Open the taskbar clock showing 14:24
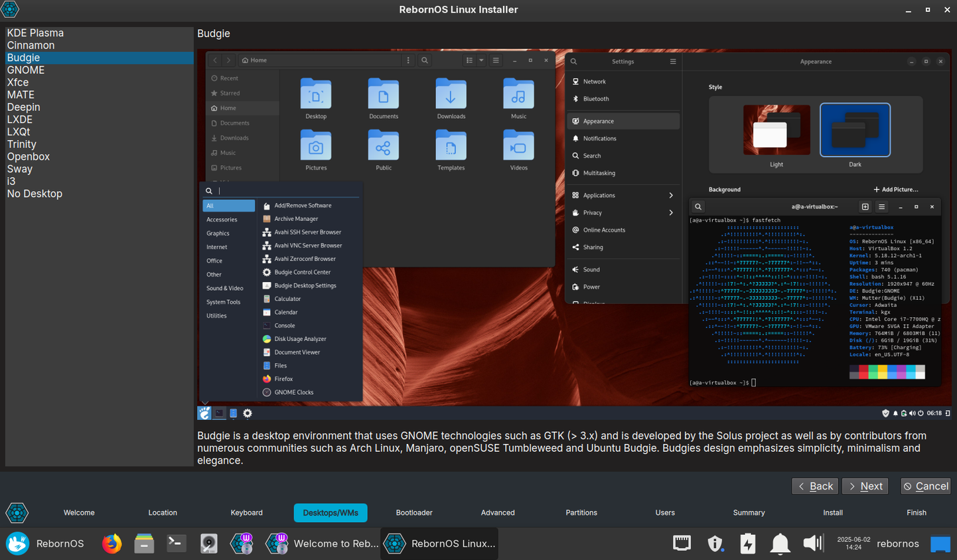Screen dimensions: 957x560 pos(853,543)
